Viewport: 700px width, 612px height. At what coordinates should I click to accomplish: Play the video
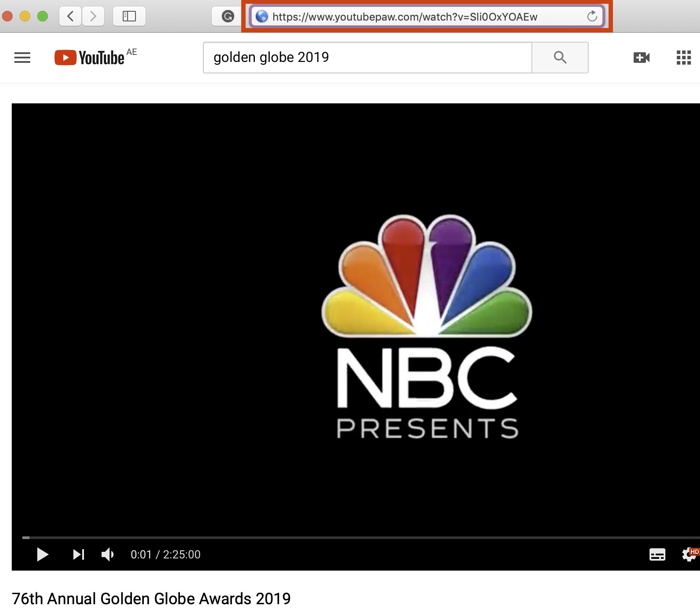(x=42, y=554)
